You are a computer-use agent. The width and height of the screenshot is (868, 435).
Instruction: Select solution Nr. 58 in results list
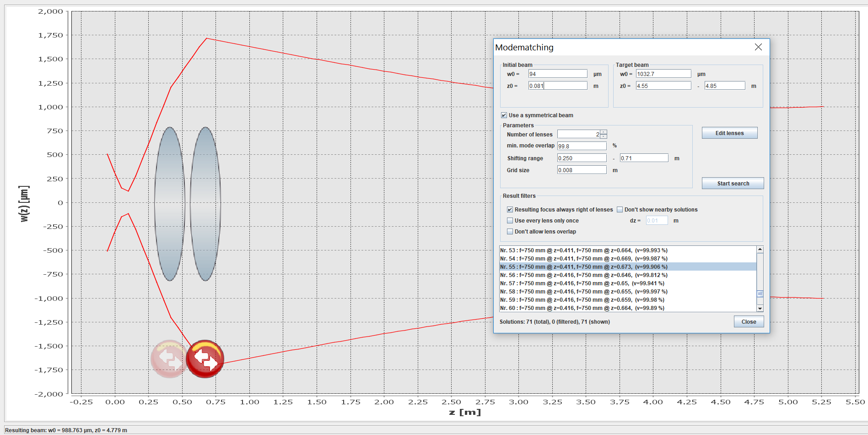click(x=628, y=292)
